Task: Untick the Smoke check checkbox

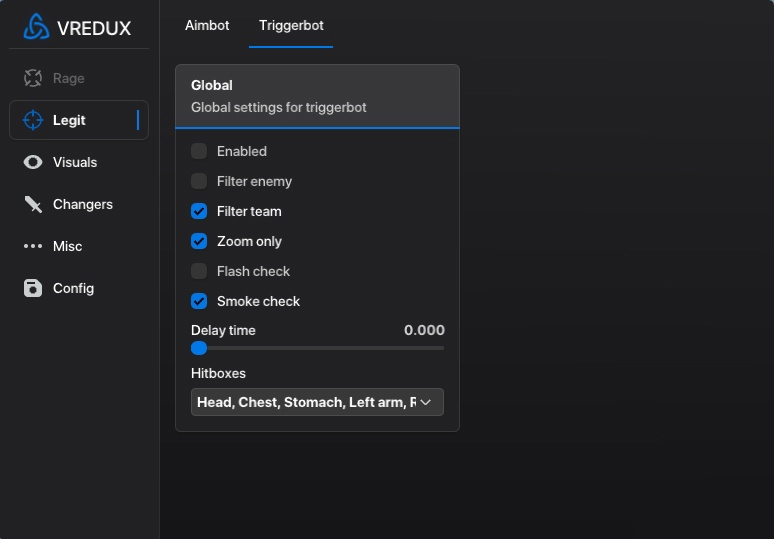Action: [199, 301]
